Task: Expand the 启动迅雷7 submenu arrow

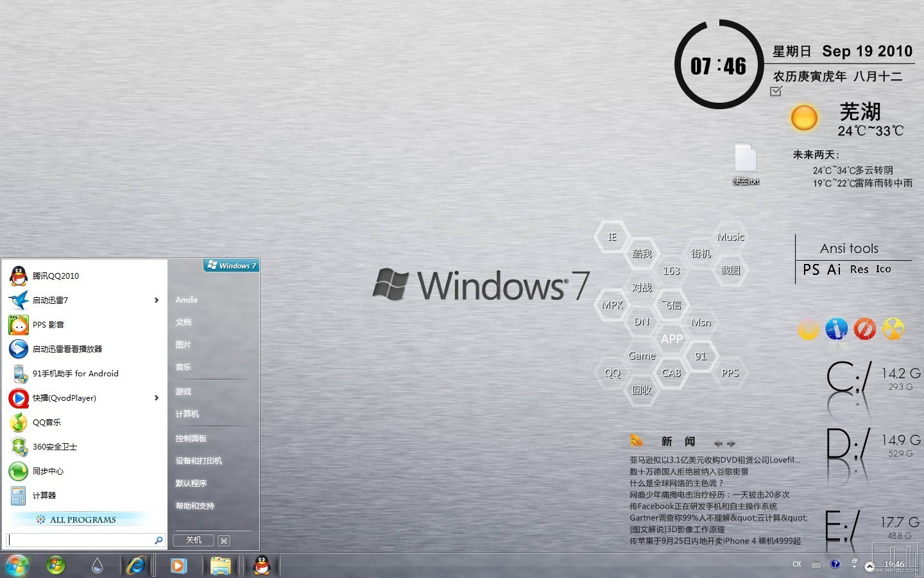Action: (157, 300)
